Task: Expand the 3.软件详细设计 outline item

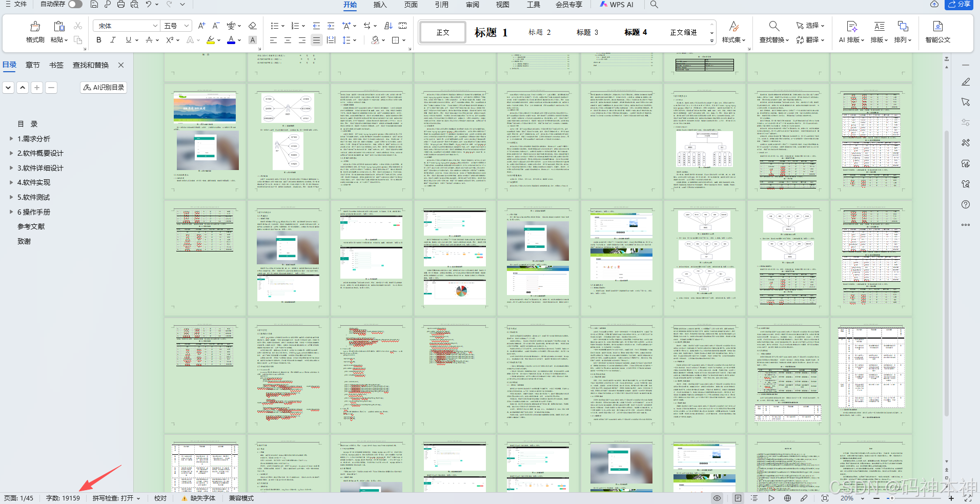Action: click(11, 167)
